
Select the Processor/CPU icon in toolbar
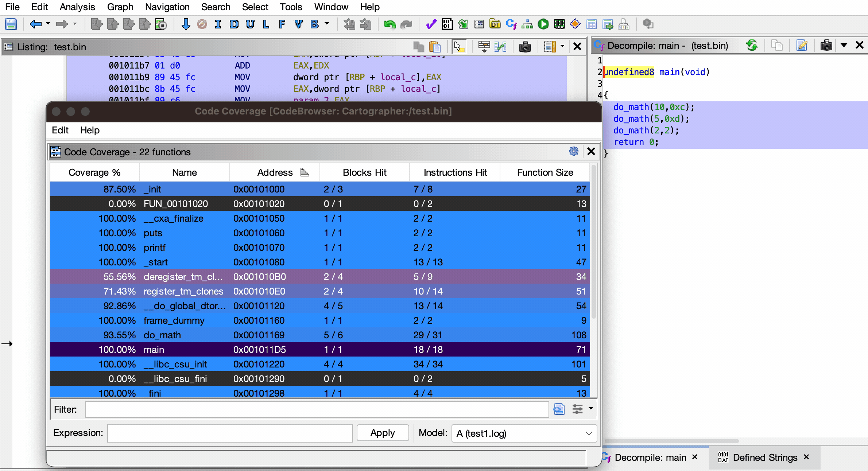coord(558,24)
